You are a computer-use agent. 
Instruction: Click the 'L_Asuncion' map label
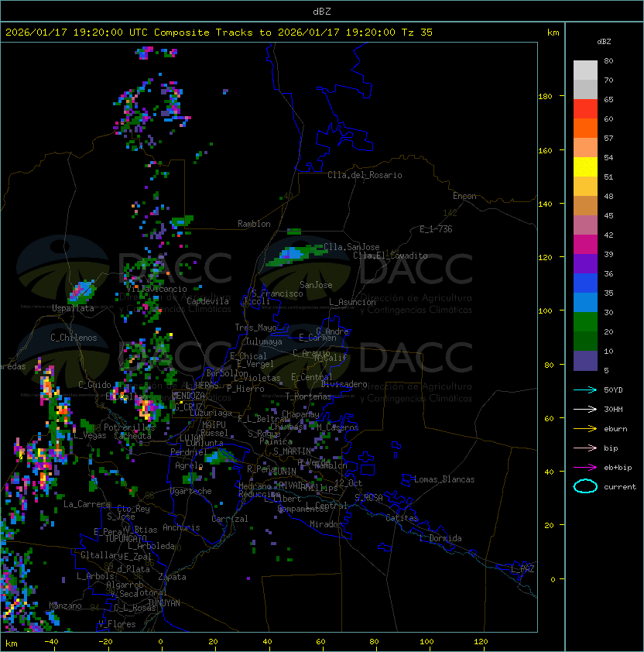352,302
